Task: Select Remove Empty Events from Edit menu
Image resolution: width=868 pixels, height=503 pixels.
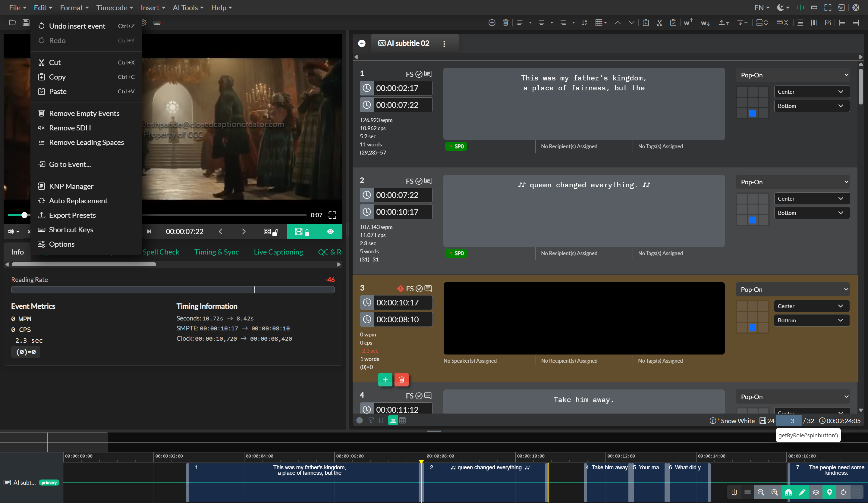Action: pyautogui.click(x=86, y=113)
